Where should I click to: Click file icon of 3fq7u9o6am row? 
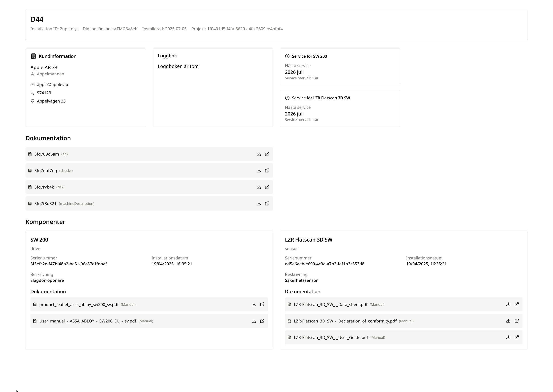[30, 154]
